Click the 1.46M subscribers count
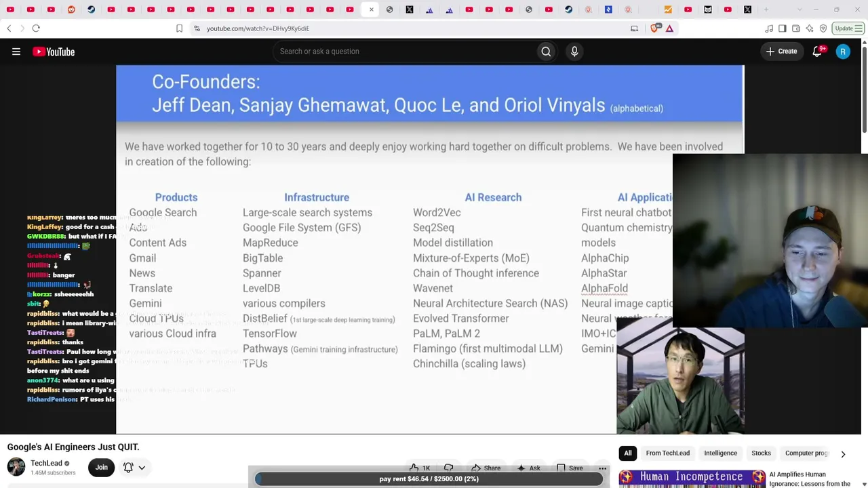The image size is (868, 488). 53,473
